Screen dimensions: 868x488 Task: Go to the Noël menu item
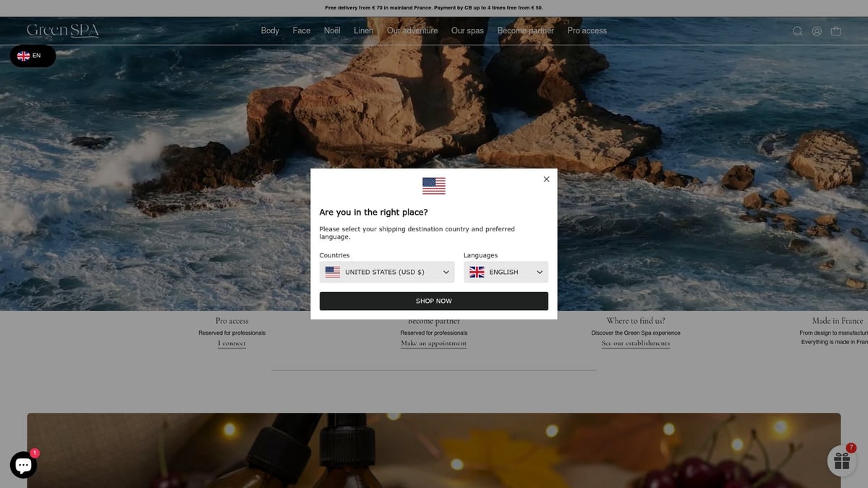tap(332, 30)
